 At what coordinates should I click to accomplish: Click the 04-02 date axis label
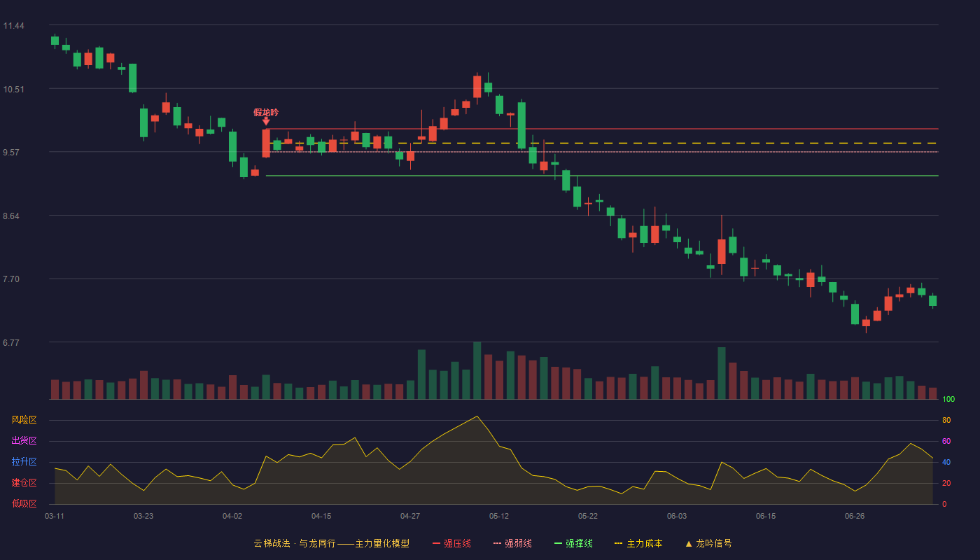coord(232,516)
